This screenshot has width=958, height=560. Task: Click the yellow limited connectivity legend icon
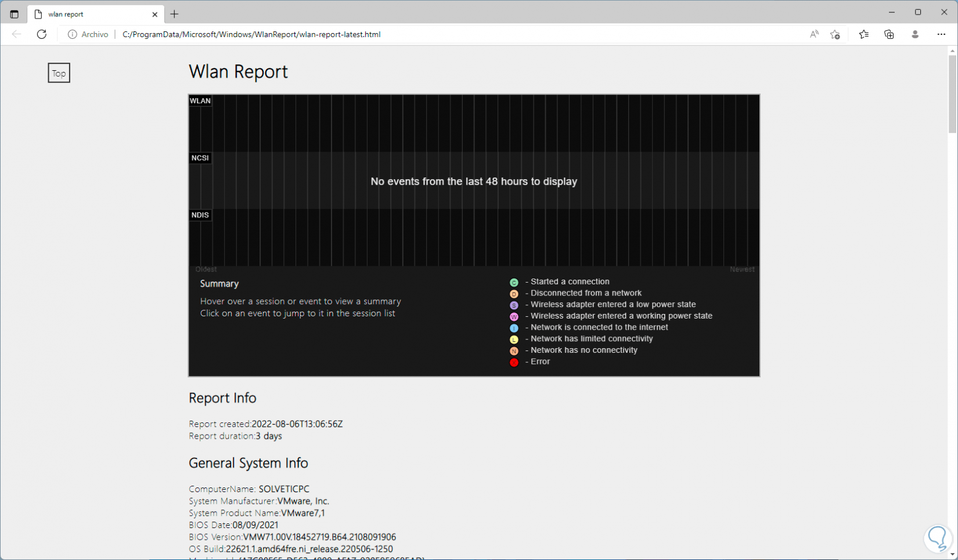(x=514, y=339)
